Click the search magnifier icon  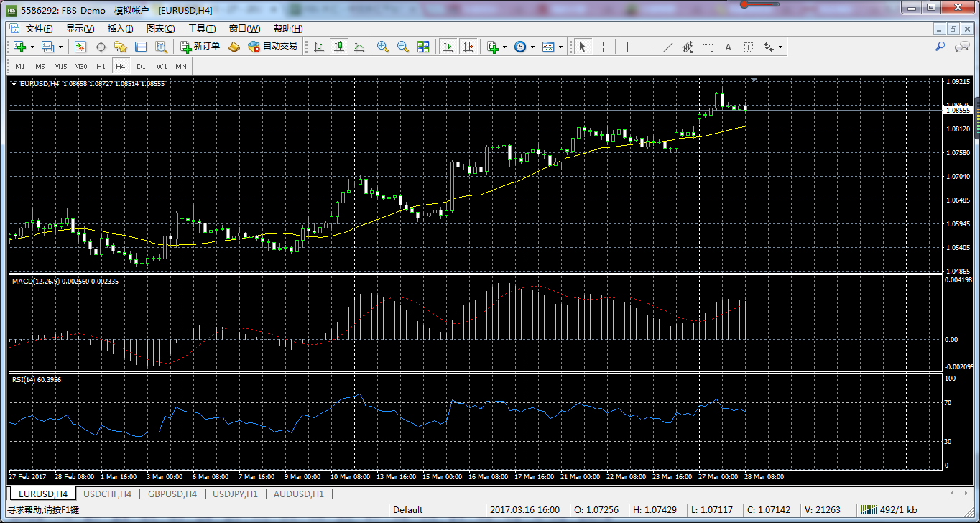(x=940, y=47)
